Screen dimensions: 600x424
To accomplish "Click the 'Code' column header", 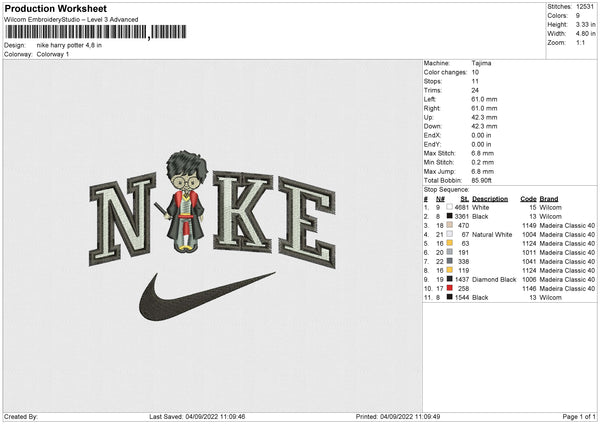I will (528, 199).
